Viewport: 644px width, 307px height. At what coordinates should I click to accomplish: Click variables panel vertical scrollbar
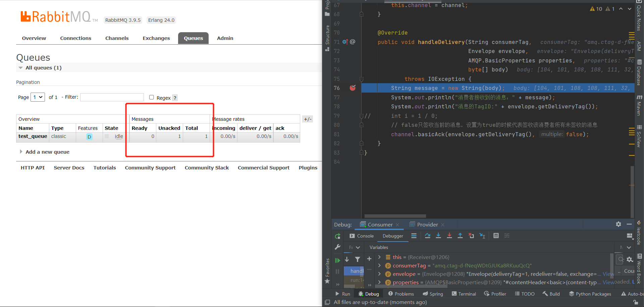pyautogui.click(x=612, y=265)
